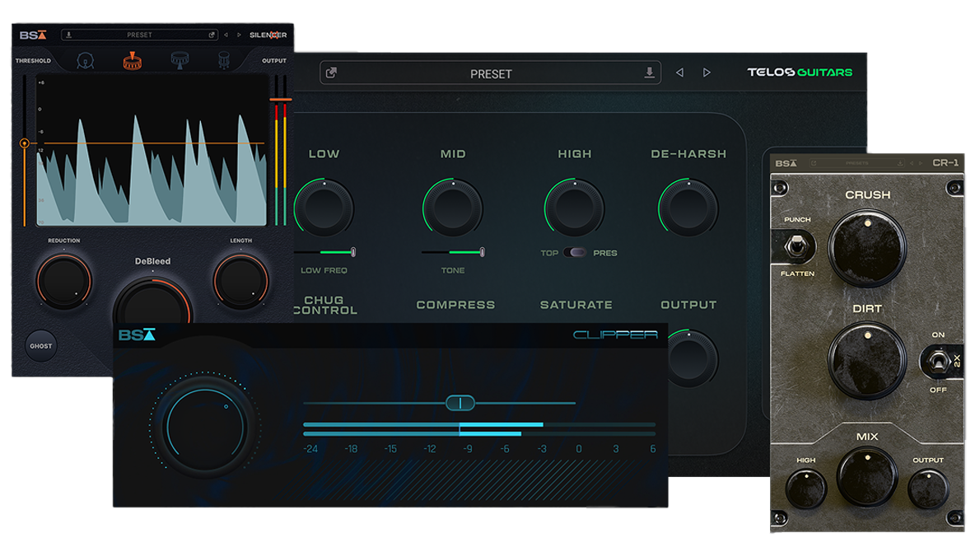Click the Crush knob on CR-1
The image size is (980, 552).
click(x=866, y=247)
